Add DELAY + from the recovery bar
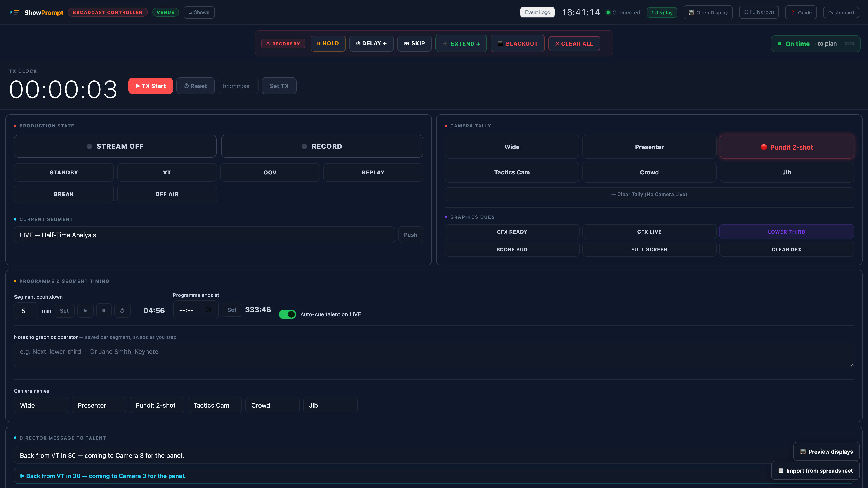Screen dimensions: 868x488 [x=371, y=43]
